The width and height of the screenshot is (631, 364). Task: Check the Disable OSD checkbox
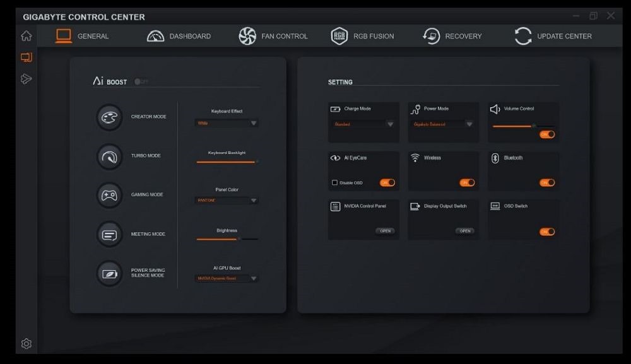tap(334, 182)
